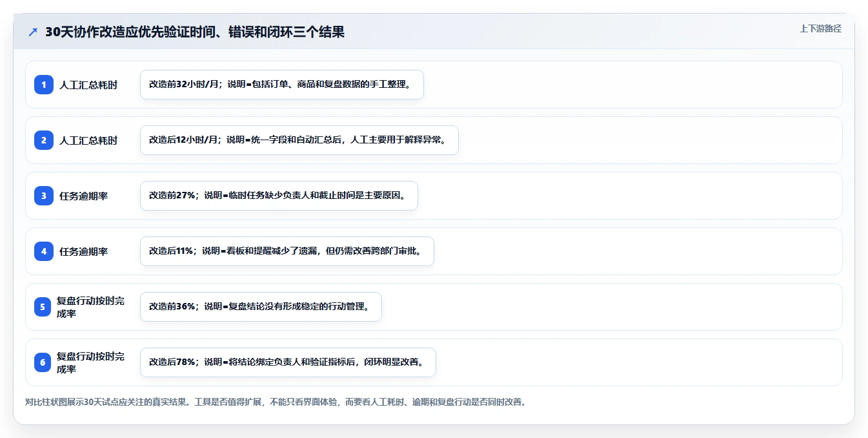Select the number 5 badge
Image resolution: width=868 pixels, height=438 pixels.
(x=43, y=307)
